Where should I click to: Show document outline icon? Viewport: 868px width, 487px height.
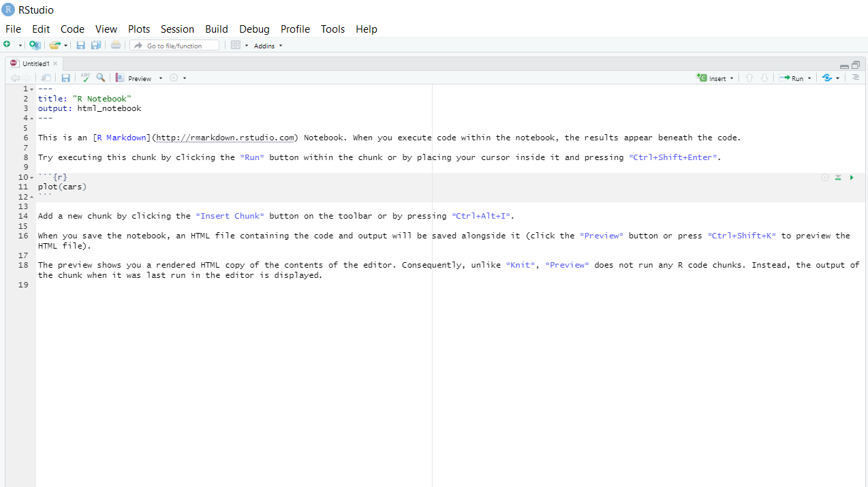click(x=856, y=78)
